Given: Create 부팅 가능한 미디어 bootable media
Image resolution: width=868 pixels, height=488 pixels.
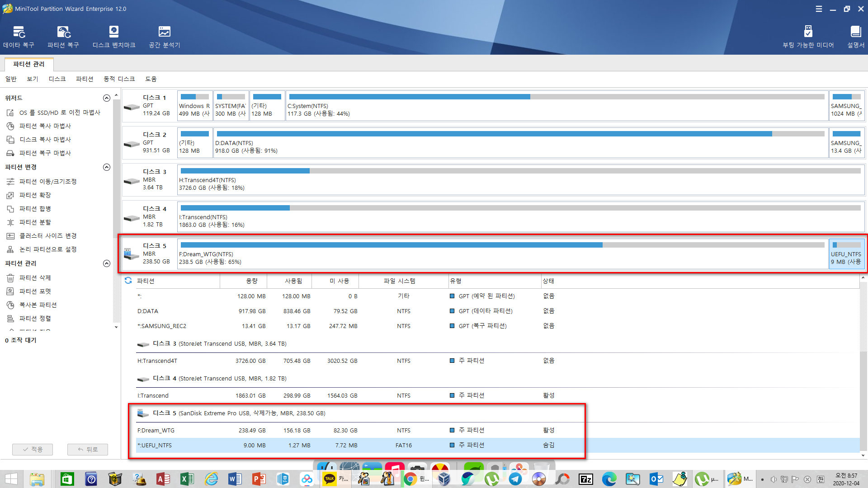Looking at the screenshot, I should (808, 37).
